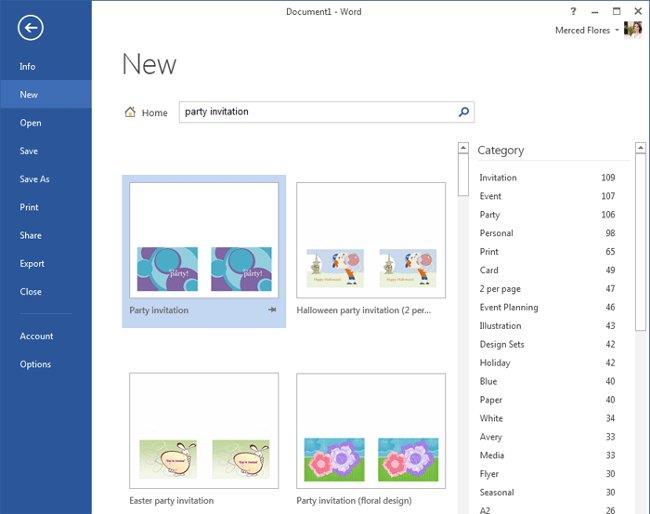Select the Party invitation template thumbnail
Image resolution: width=650 pixels, height=514 pixels.
(204, 240)
